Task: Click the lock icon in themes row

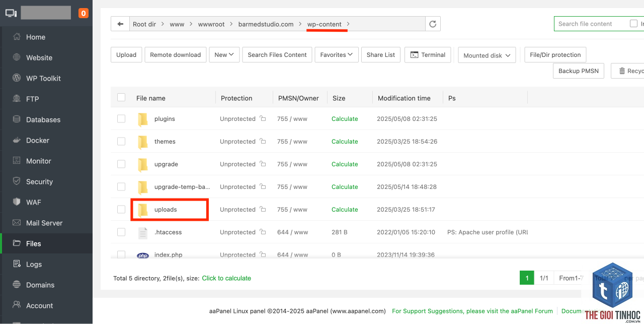Action: [263, 141]
